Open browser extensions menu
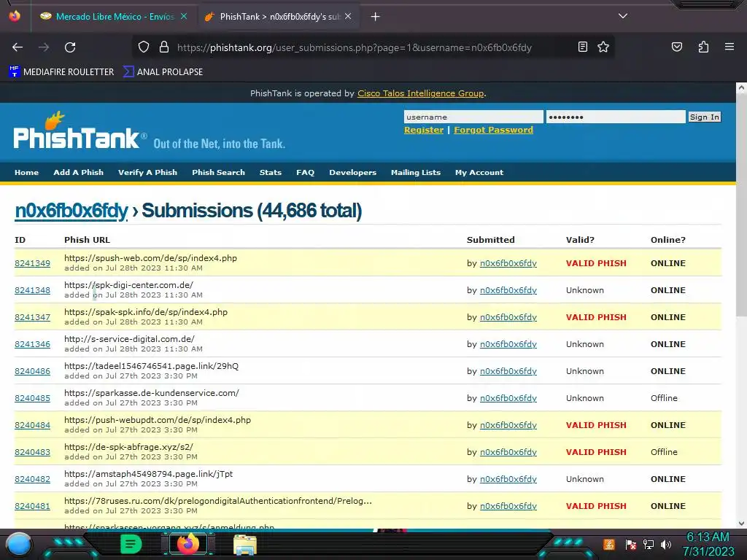This screenshot has height=560, width=747. [x=703, y=47]
